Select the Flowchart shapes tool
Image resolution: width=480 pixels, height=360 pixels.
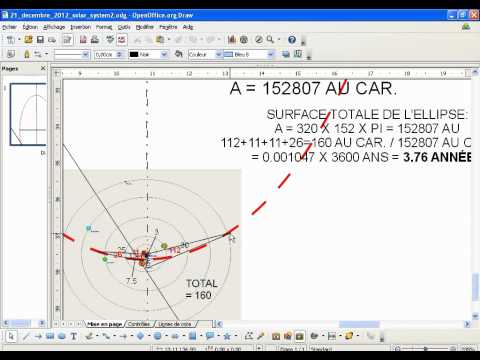coord(192,336)
